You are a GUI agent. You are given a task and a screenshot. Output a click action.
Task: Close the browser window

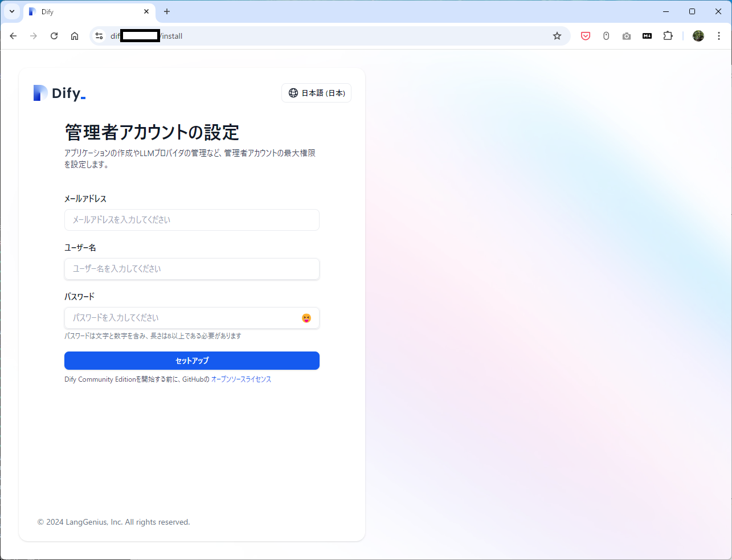click(718, 11)
